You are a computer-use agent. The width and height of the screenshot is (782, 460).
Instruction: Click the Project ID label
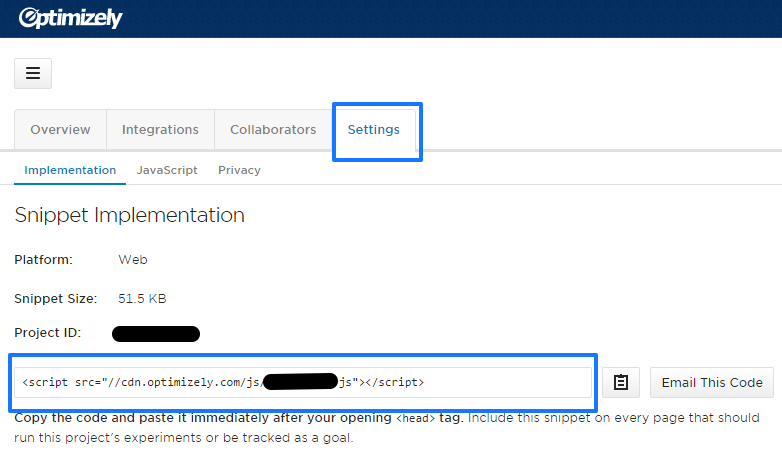(47, 333)
